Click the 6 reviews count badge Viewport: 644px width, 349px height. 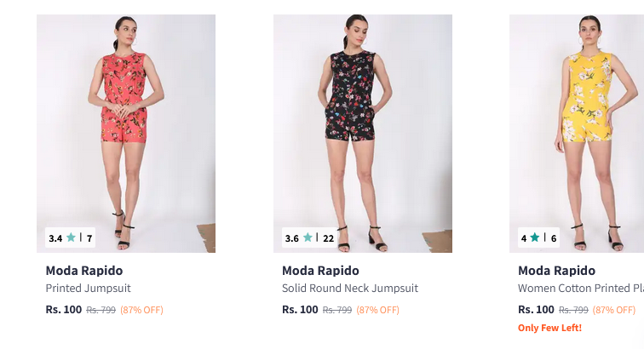point(554,238)
